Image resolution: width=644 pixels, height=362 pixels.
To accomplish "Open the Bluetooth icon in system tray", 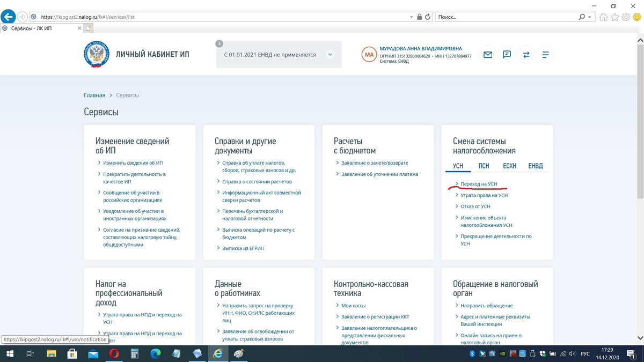I will pos(472,353).
